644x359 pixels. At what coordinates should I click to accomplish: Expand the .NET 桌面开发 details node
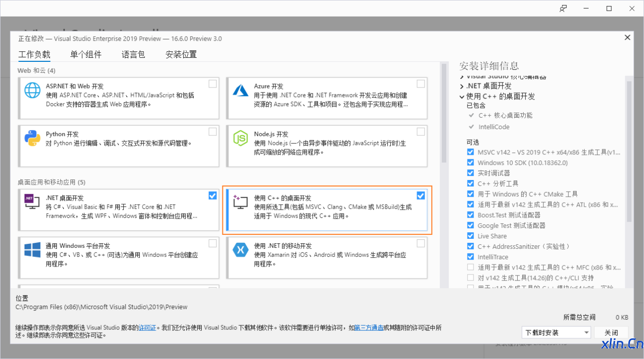[x=462, y=86]
